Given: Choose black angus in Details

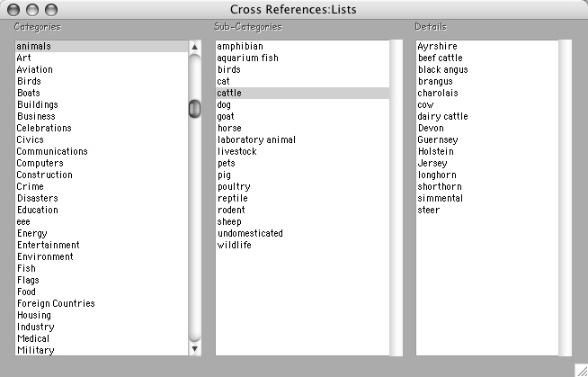Looking at the screenshot, I should tap(443, 69).
